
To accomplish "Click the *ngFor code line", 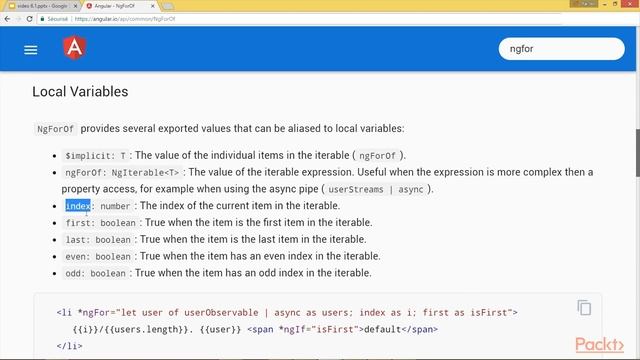I will coord(287,313).
